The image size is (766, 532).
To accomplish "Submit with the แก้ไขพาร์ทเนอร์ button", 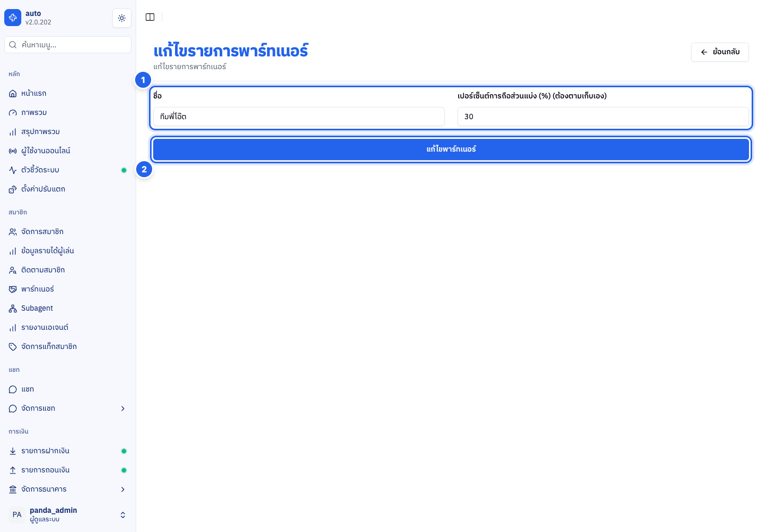I will point(451,149).
